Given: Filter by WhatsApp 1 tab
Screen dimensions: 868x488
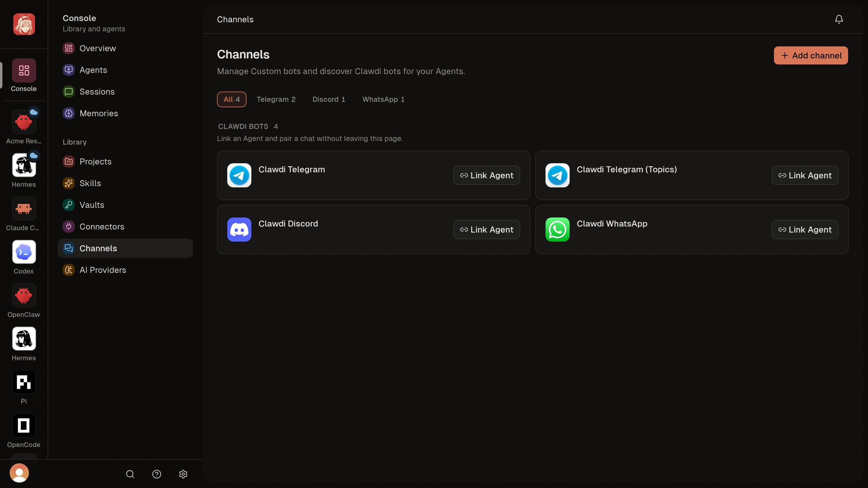Looking at the screenshot, I should pyautogui.click(x=383, y=99).
